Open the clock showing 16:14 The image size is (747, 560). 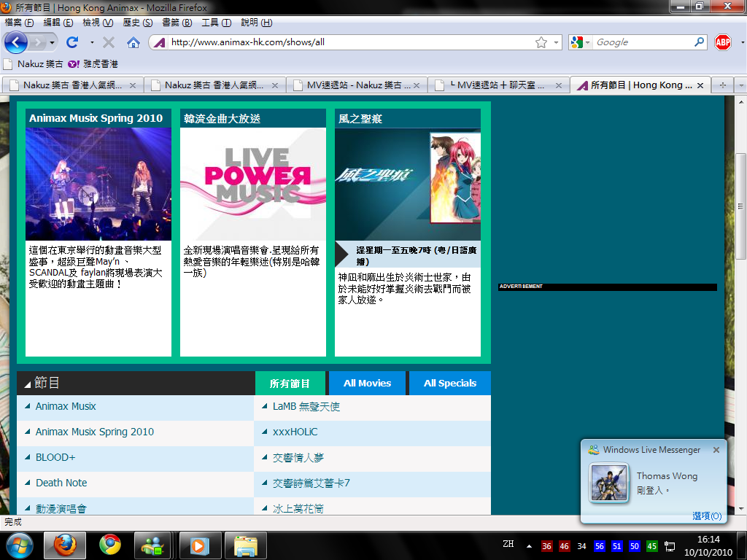coord(708,545)
